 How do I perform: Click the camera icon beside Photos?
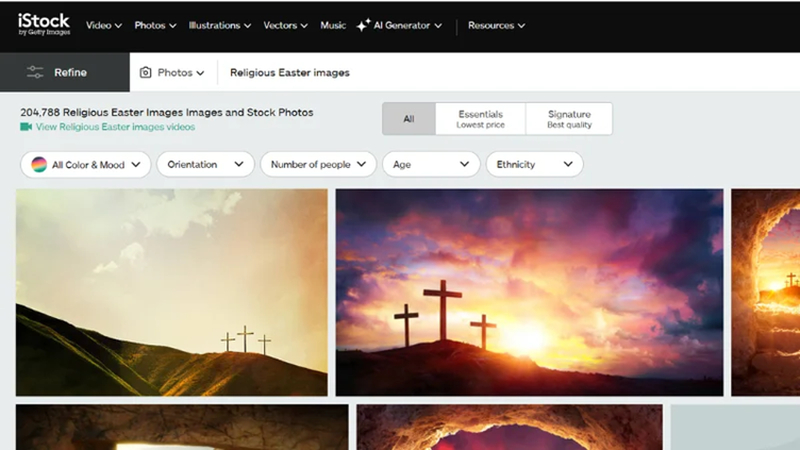145,72
